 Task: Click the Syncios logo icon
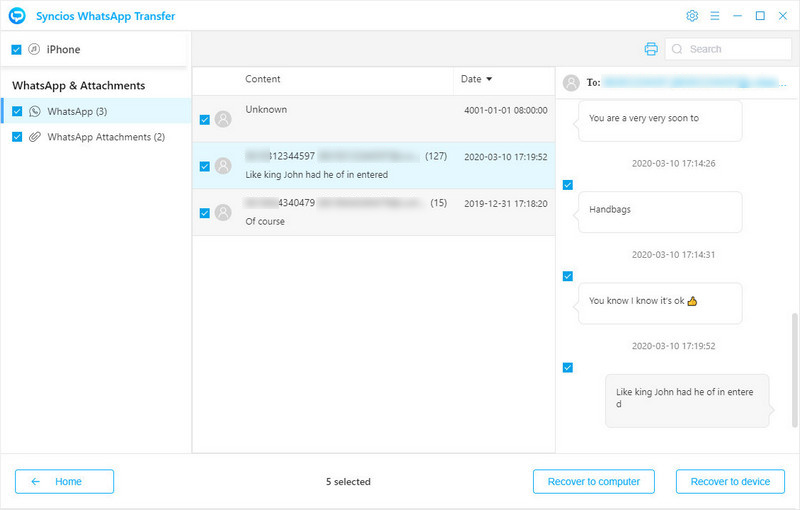coord(17,16)
